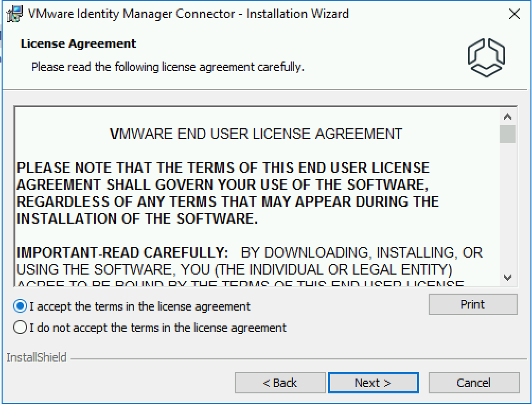Proceed with the Next > button
Image resolution: width=532 pixels, height=405 pixels.
click(x=373, y=383)
